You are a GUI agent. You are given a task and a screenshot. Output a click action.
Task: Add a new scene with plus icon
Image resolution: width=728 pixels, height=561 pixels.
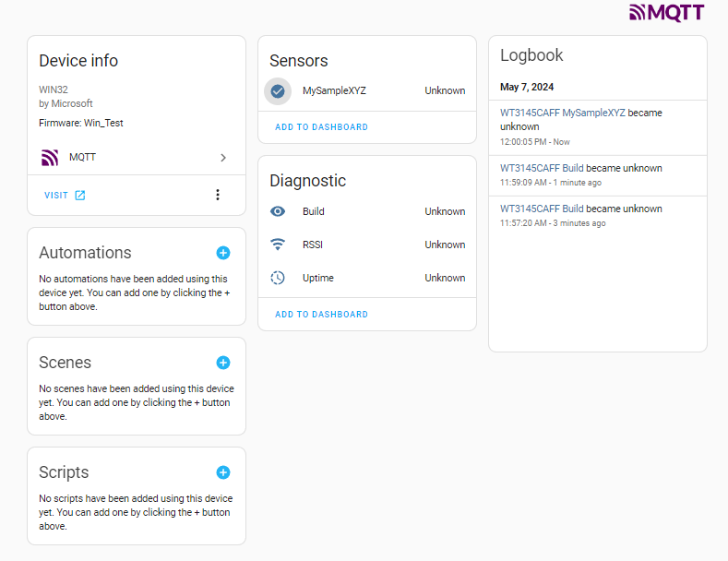223,363
